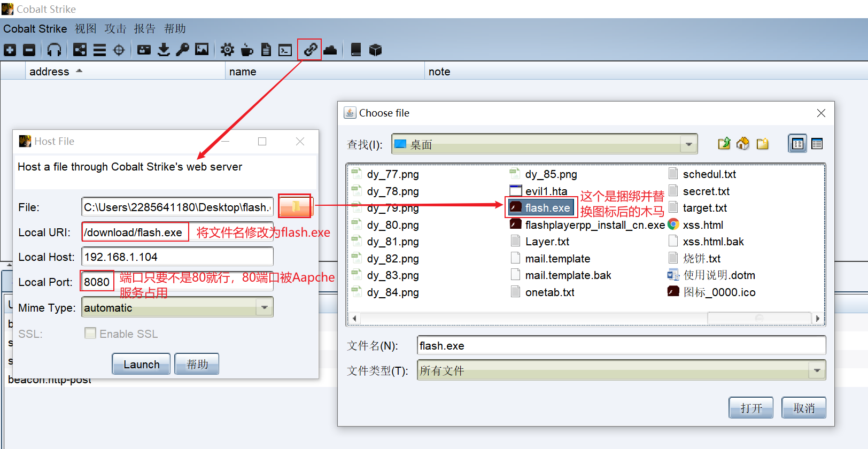Open the 视图 menu
868x449 pixels.
pyautogui.click(x=86, y=29)
